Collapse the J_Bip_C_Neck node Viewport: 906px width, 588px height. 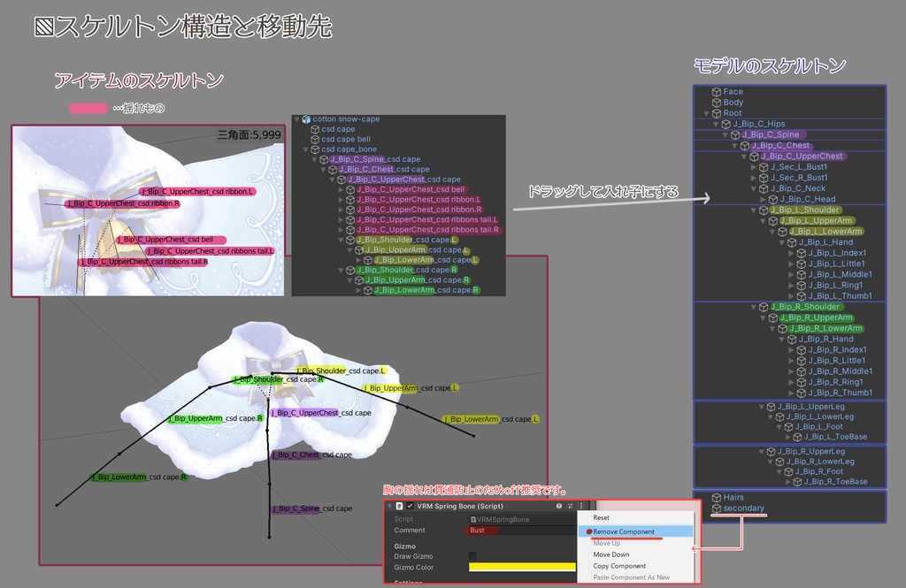pyautogui.click(x=754, y=189)
